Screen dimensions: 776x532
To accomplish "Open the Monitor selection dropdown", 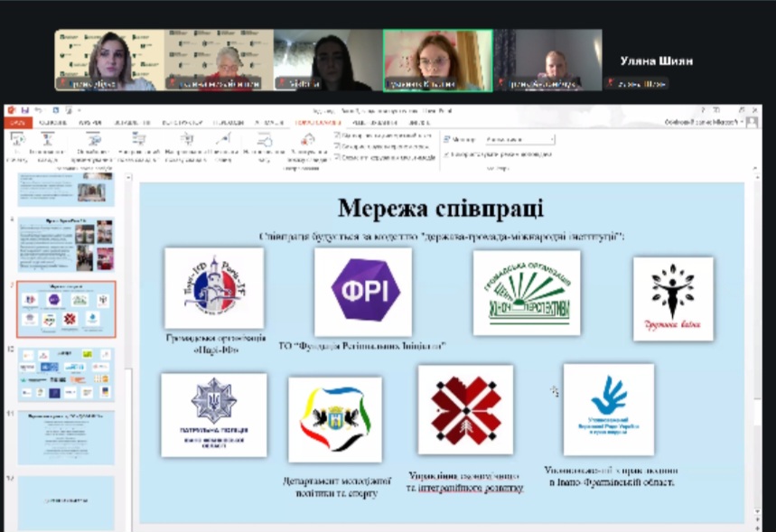I will tap(519, 140).
